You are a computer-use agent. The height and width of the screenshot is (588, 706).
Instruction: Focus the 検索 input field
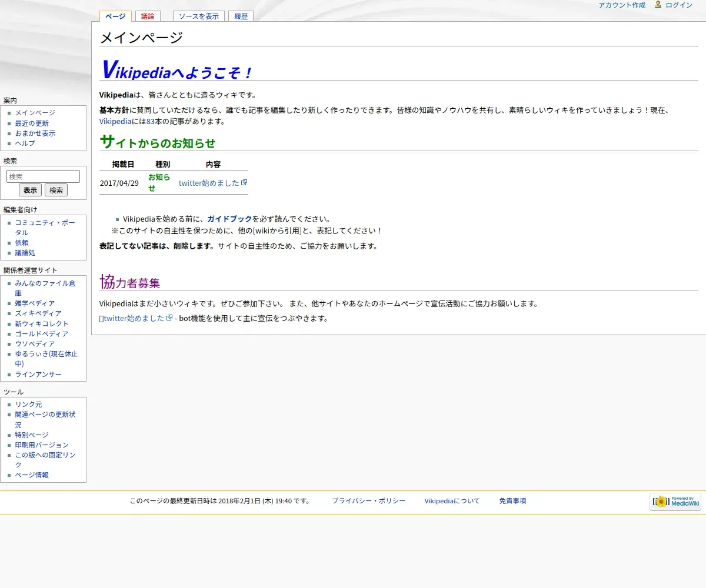pos(43,176)
